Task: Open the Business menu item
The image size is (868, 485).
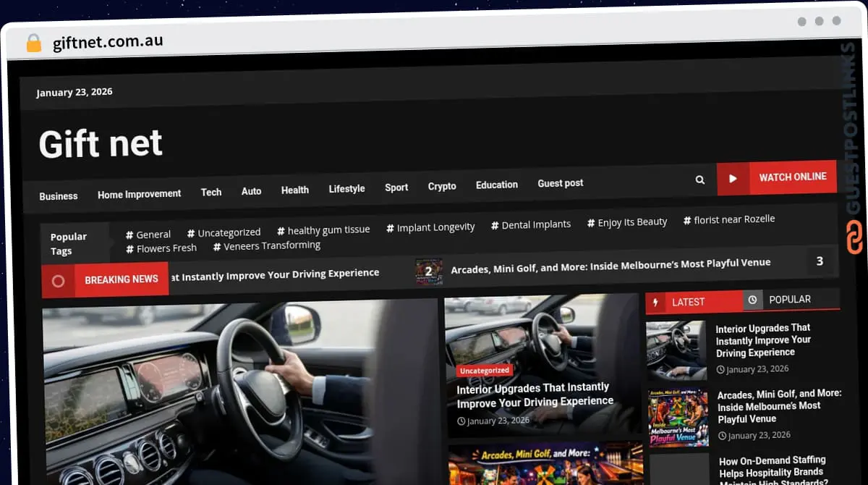Action: pos(59,196)
